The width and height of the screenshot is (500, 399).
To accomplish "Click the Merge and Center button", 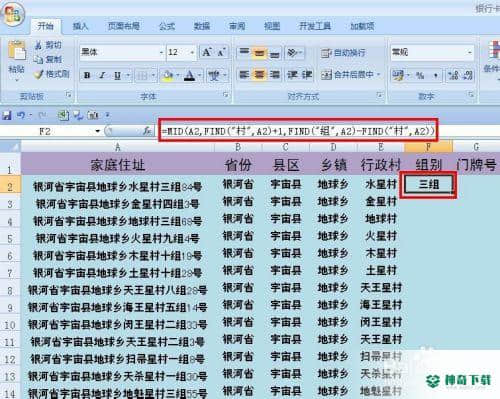I will tap(350, 75).
